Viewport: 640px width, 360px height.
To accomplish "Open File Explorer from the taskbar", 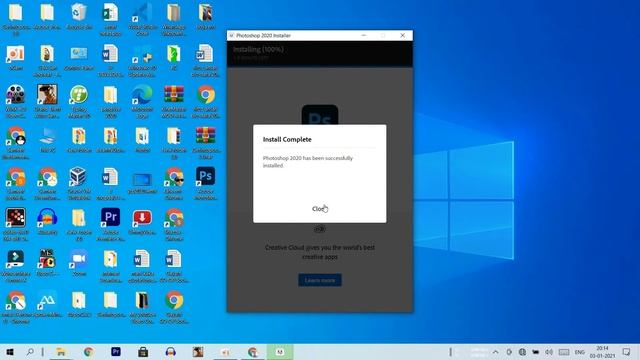I will click(x=61, y=352).
